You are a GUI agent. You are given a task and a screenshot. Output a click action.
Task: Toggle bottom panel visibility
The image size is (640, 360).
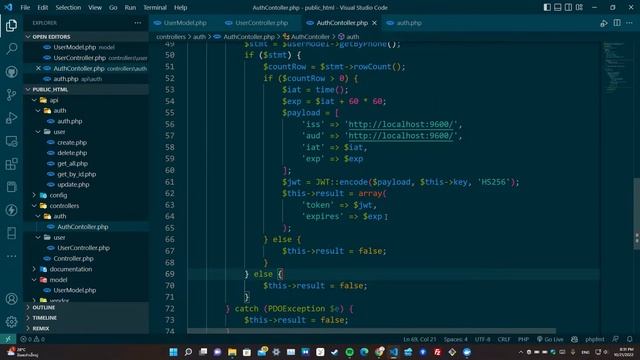558,7
